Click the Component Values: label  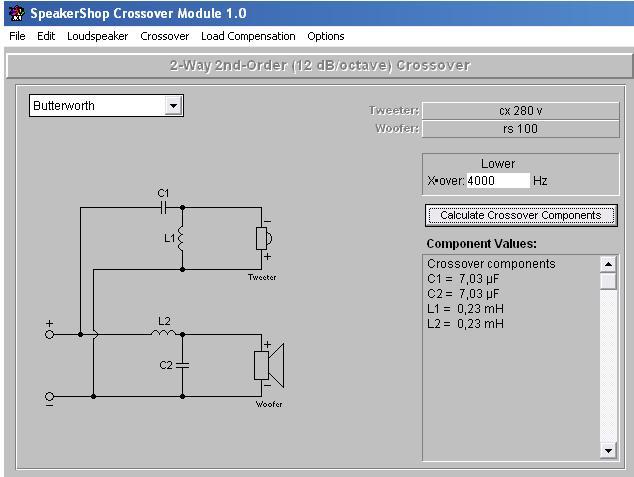(x=482, y=244)
